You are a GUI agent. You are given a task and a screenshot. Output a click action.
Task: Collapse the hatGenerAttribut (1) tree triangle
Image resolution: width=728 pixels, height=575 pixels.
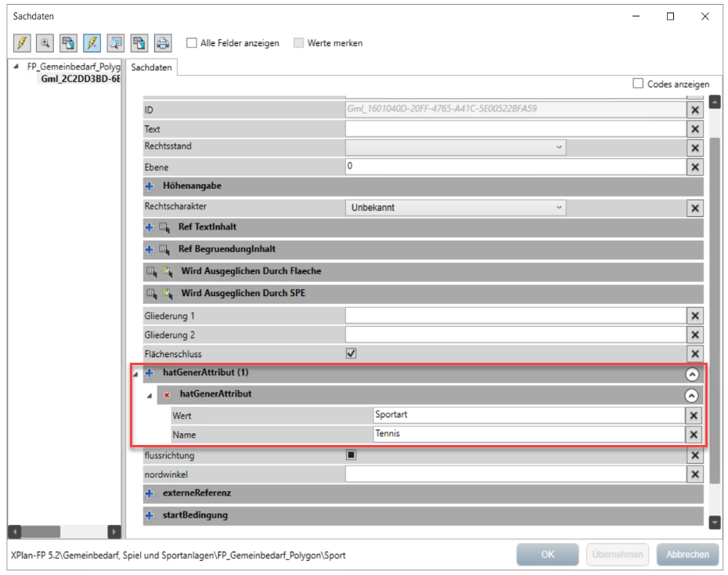pos(136,374)
